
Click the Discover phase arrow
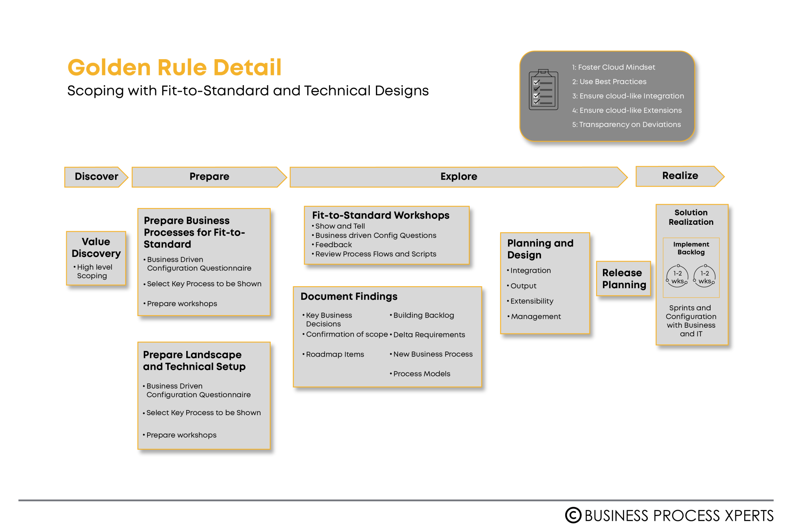pyautogui.click(x=95, y=176)
